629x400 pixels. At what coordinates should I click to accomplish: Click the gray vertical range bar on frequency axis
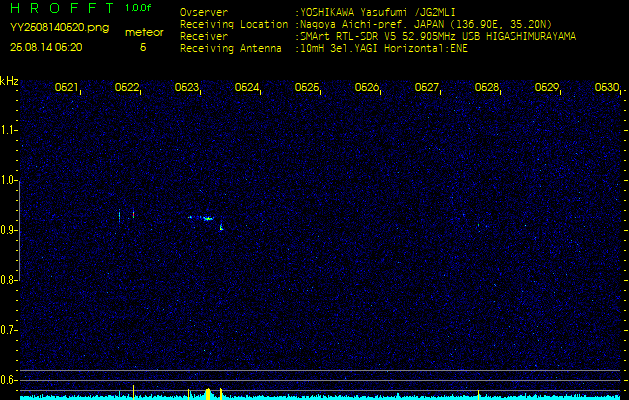[x=19, y=230]
